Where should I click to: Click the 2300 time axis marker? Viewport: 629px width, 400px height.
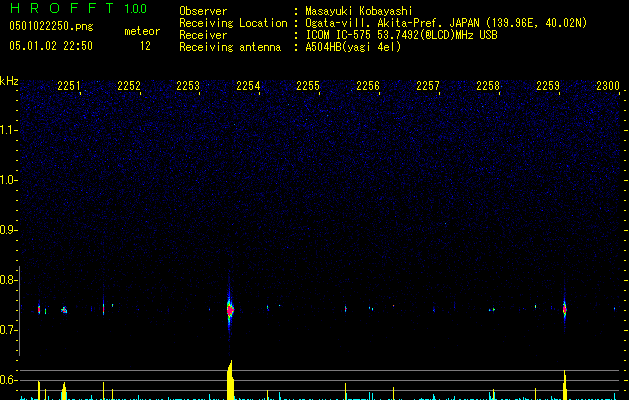tap(608, 86)
